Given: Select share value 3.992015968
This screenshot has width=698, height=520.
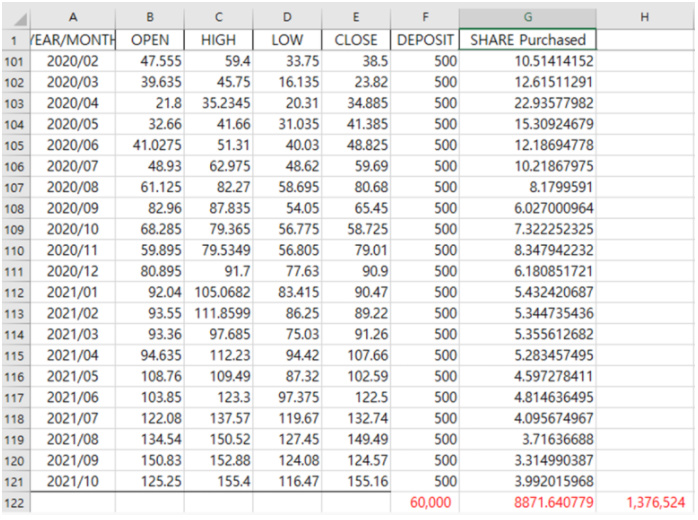Looking at the screenshot, I should tap(528, 481).
